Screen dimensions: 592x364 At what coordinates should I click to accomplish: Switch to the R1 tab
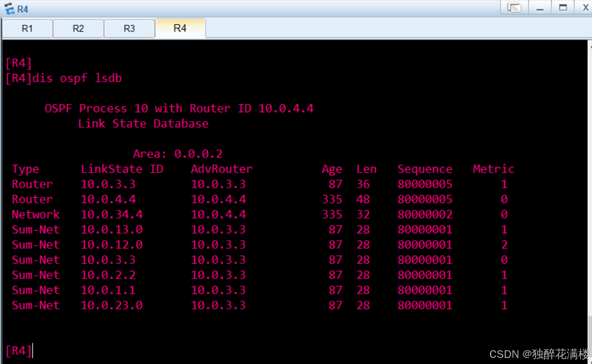point(27,29)
